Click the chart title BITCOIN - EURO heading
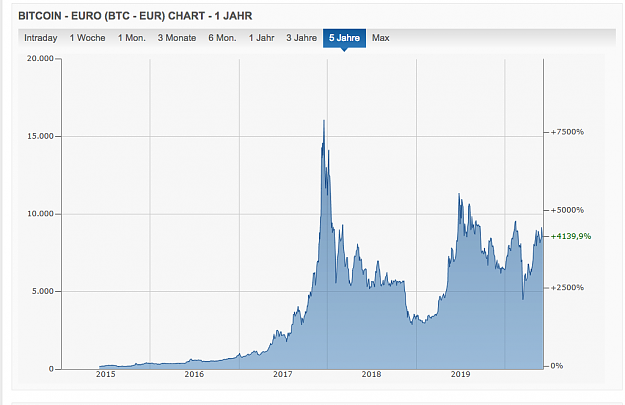This screenshot has width=625, height=405. (135, 16)
